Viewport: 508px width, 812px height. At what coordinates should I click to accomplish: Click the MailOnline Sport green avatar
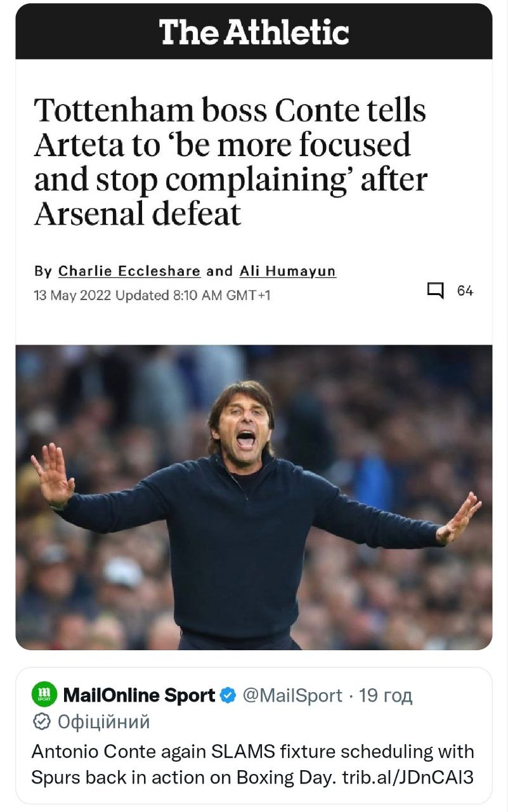(x=44, y=695)
